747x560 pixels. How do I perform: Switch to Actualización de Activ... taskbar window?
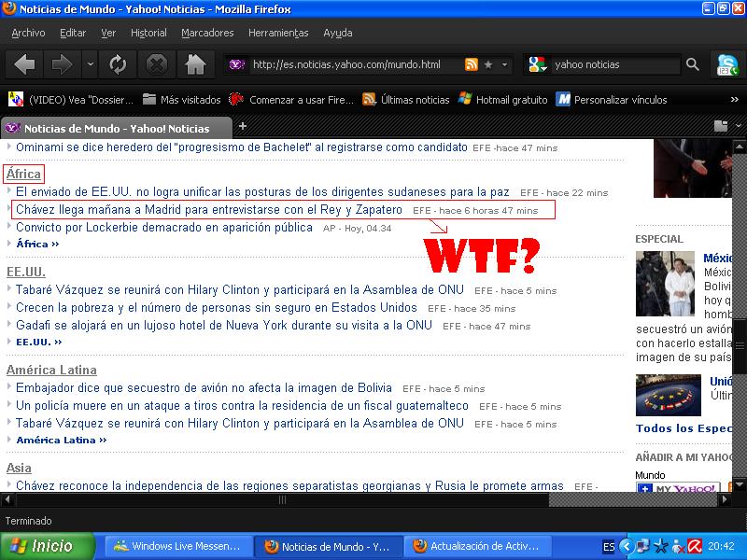478,546
